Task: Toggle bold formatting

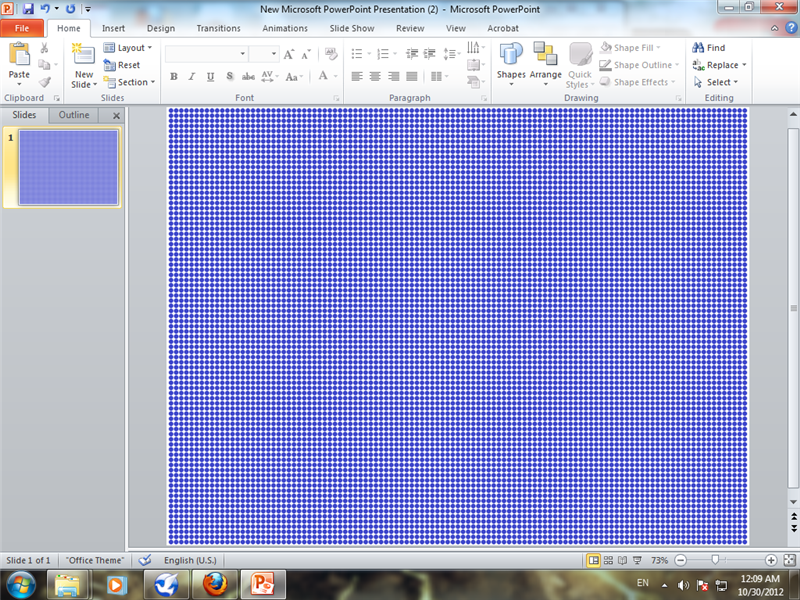Action: (174, 76)
